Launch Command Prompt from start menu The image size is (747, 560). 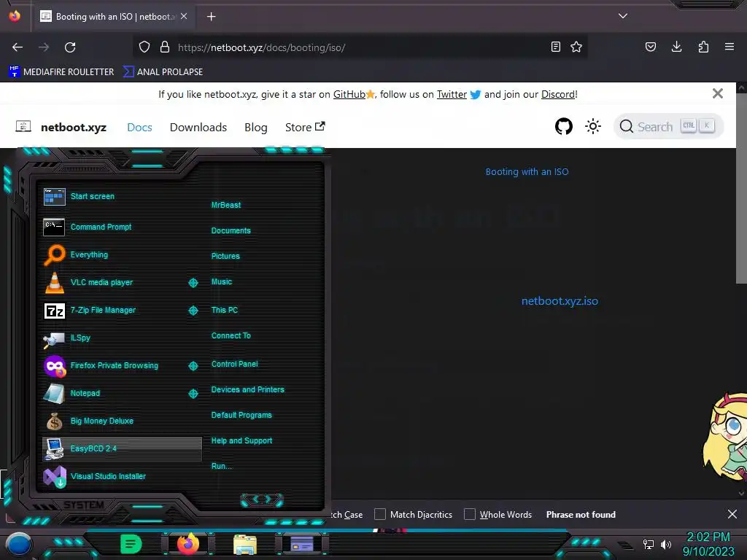click(122, 227)
